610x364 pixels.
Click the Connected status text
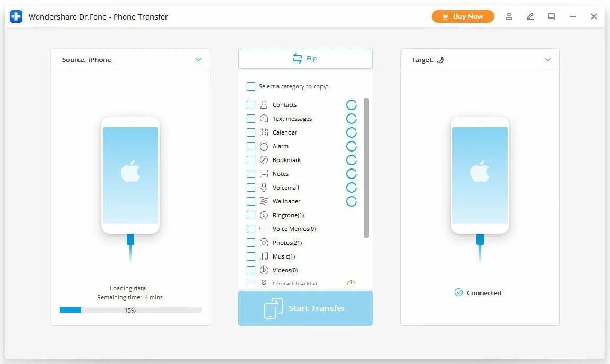(x=484, y=293)
